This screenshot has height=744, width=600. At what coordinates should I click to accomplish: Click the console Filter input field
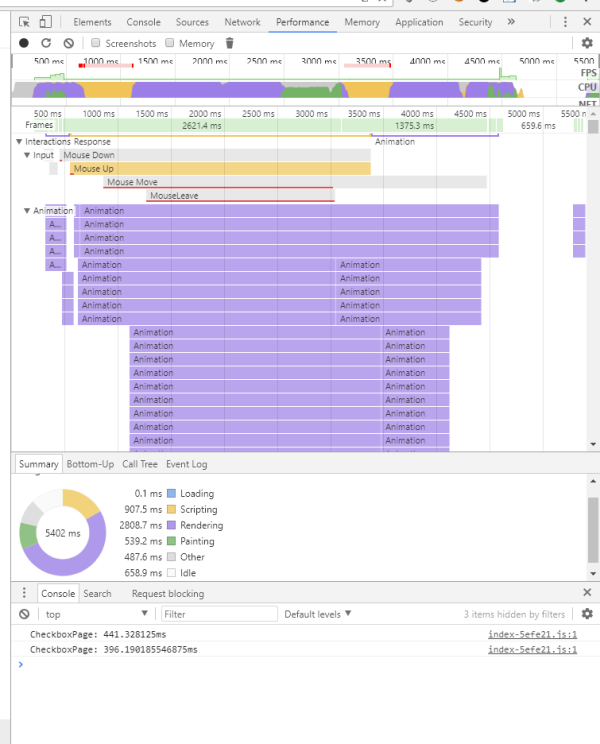coord(219,614)
